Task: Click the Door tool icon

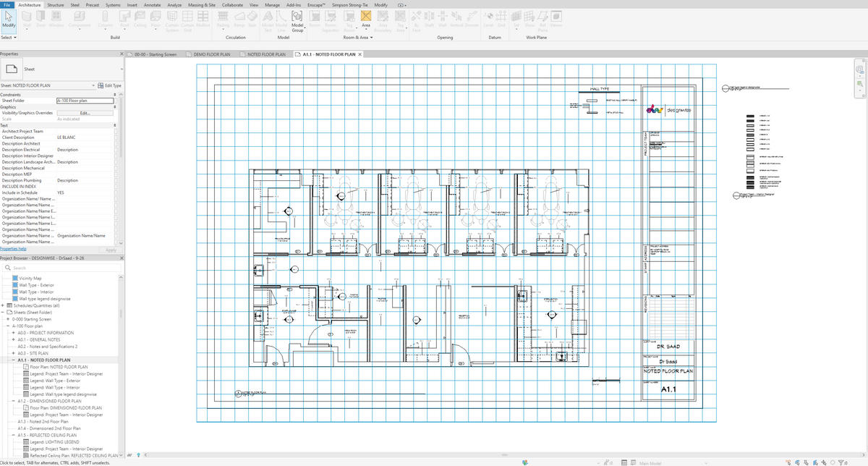Action: (x=41, y=17)
